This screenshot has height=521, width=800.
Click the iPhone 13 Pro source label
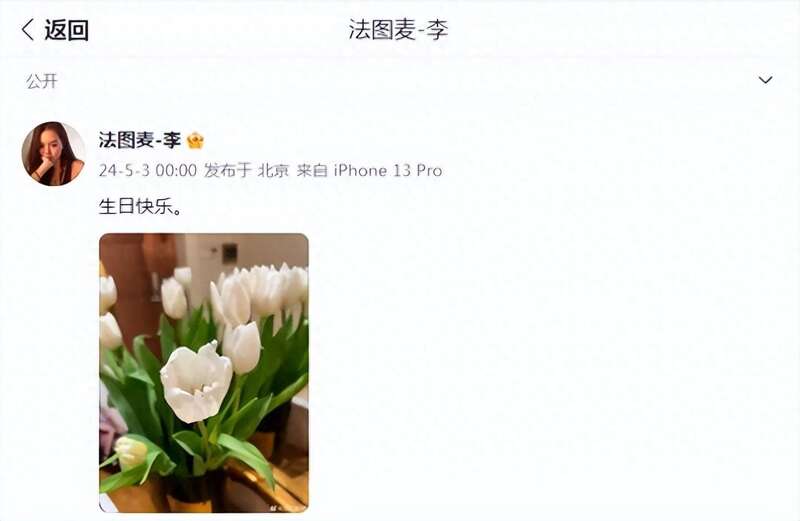tap(388, 170)
